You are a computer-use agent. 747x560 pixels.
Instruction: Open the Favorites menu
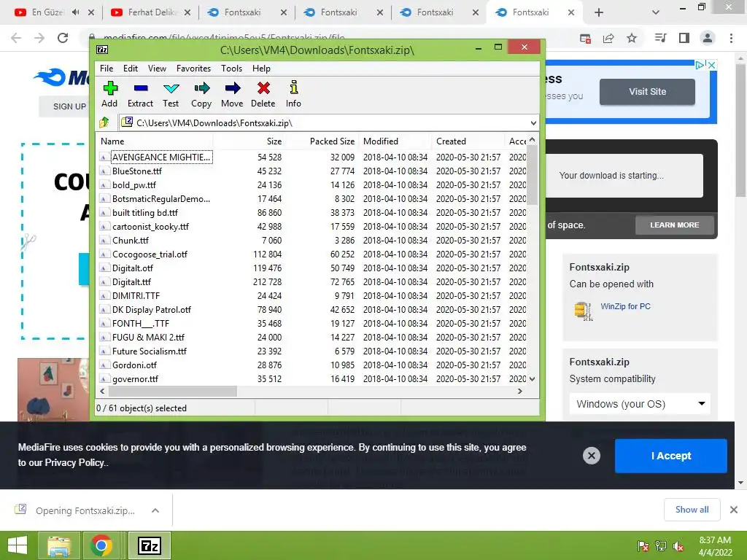pyautogui.click(x=193, y=69)
